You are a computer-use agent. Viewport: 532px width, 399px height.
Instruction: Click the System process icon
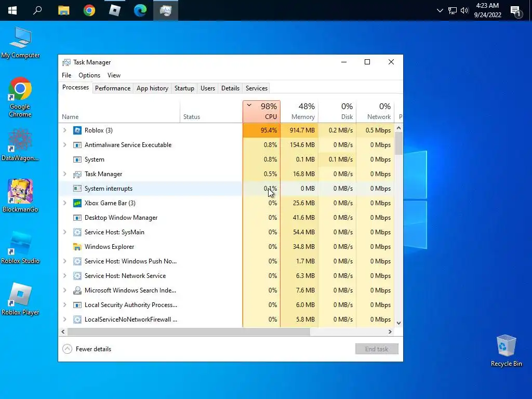tap(77, 159)
